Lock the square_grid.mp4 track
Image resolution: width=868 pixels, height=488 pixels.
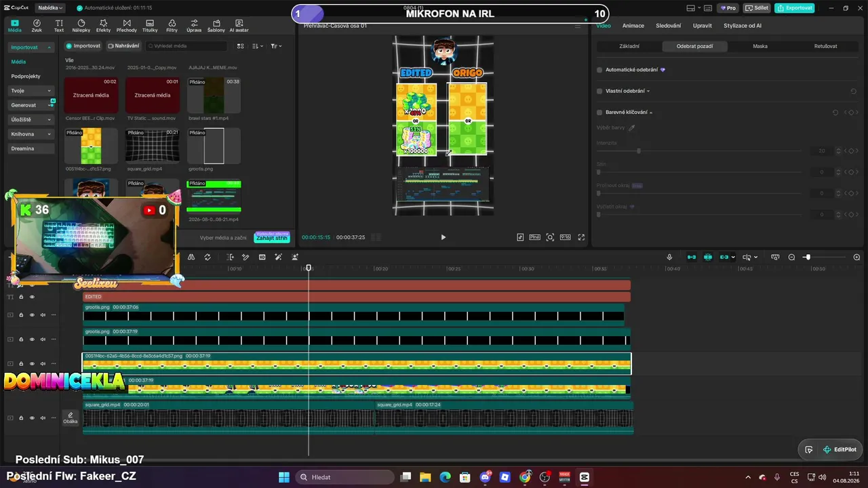[21, 418]
